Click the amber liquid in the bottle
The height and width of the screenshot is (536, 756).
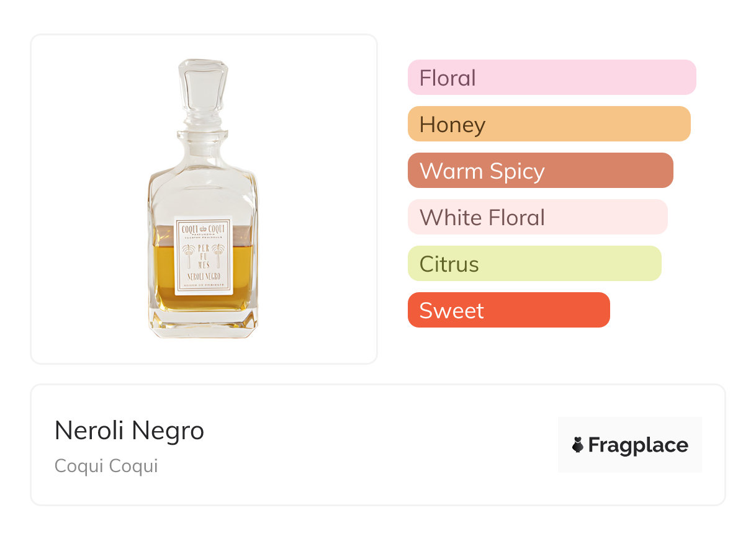[161, 279]
